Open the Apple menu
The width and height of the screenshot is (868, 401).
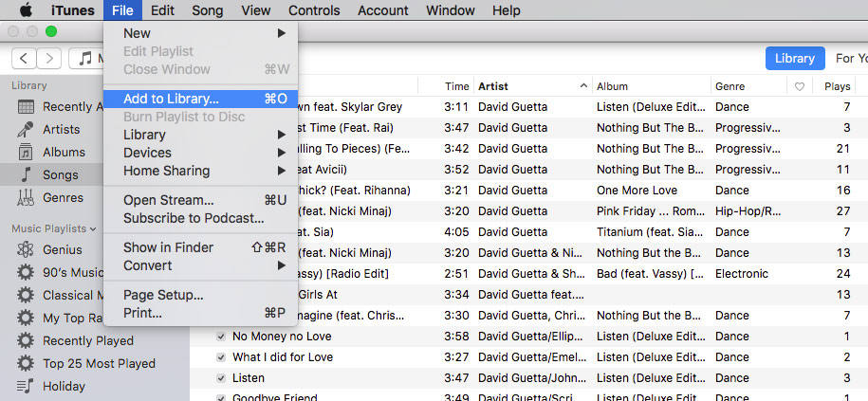[x=26, y=10]
